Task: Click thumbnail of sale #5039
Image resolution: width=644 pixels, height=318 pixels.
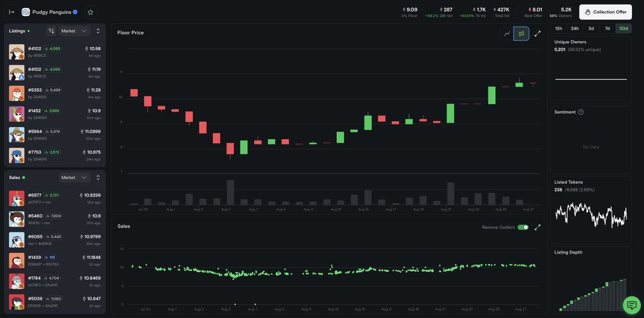Action: [x=17, y=302]
